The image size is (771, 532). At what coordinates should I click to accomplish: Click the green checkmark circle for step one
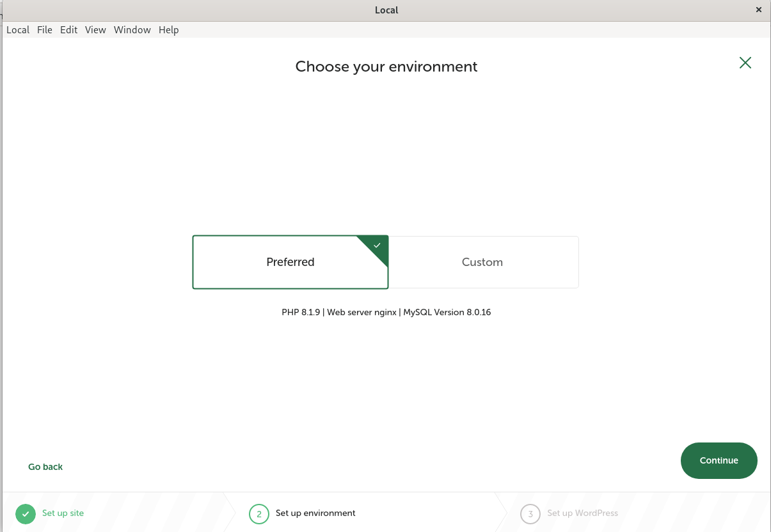point(26,513)
